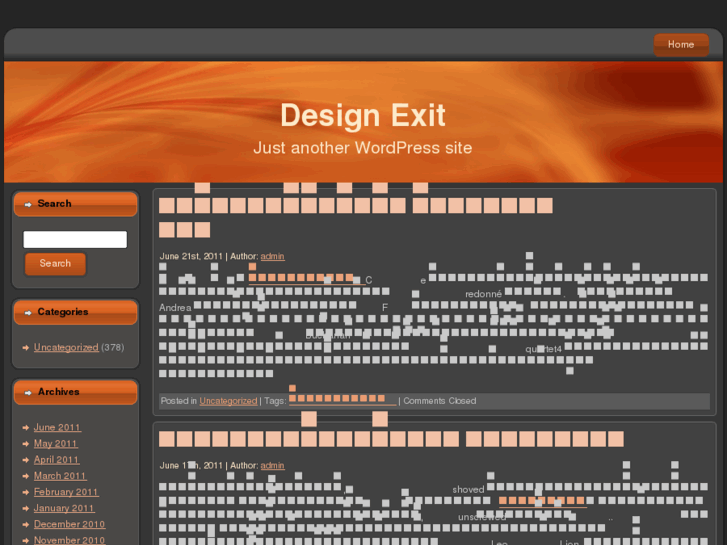727x545 pixels.
Task: Click the bullet arrow beside Uncategorized
Action: [26, 347]
